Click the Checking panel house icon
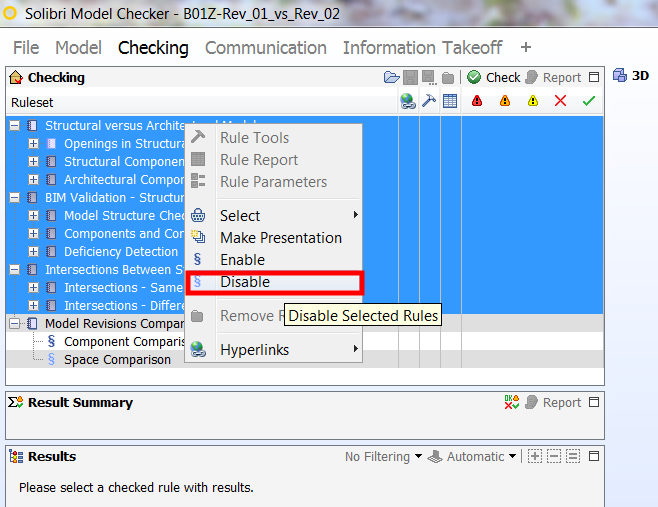The width and height of the screenshot is (658, 507). click(x=16, y=77)
